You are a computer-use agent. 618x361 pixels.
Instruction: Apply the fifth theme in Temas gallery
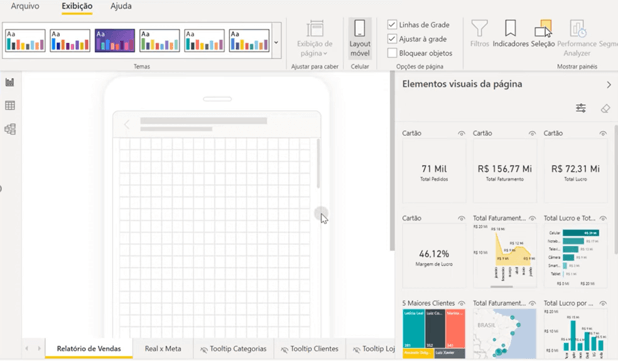point(204,41)
